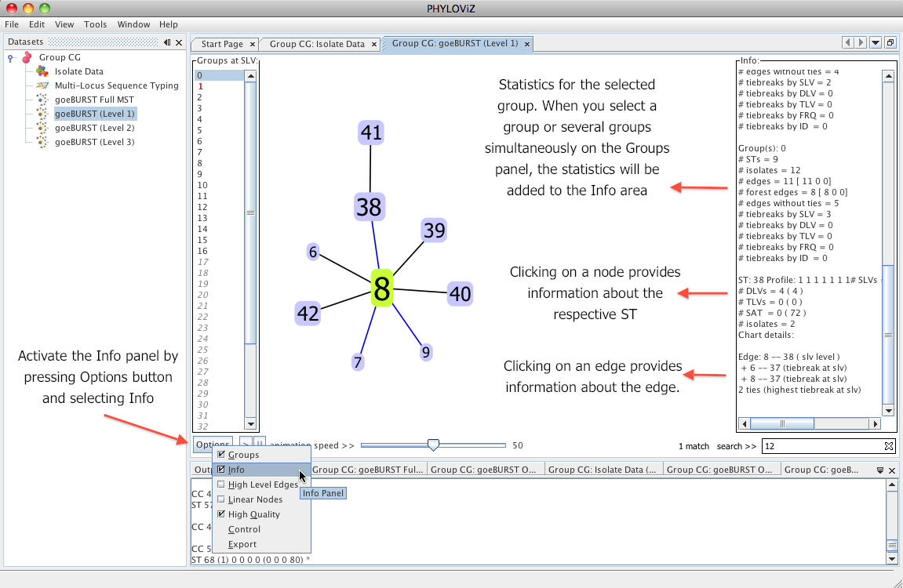Clear the search field
The width and height of the screenshot is (903, 588).
click(889, 446)
